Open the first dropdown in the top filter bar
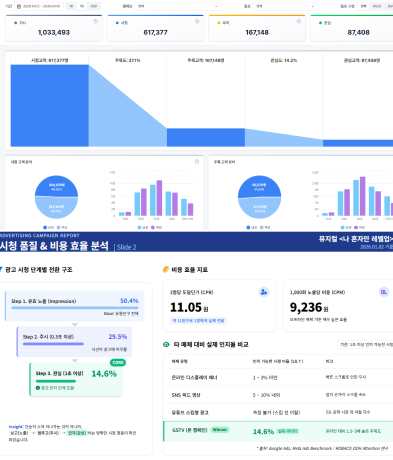Viewport: 393px width, 460px height. point(178,6)
